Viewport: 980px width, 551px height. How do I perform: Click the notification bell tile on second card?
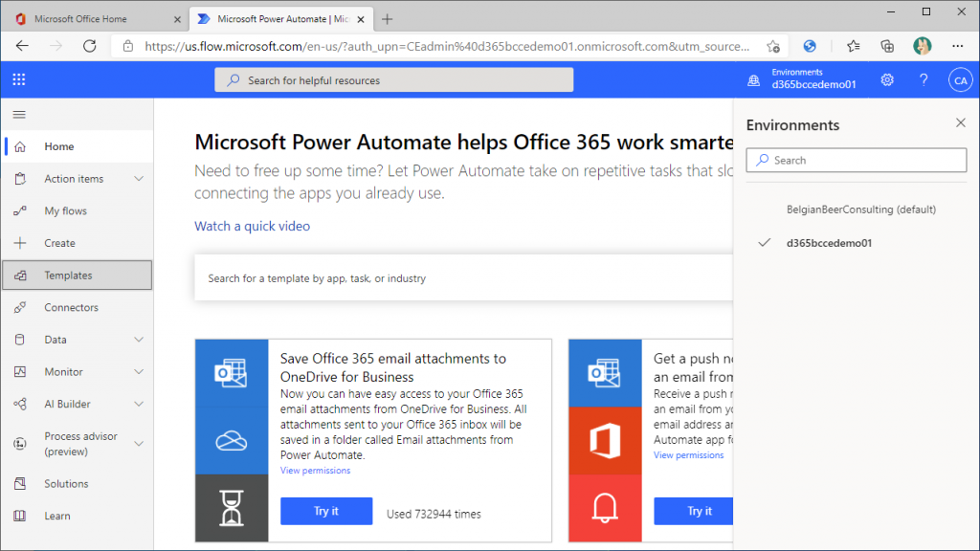[x=605, y=508]
